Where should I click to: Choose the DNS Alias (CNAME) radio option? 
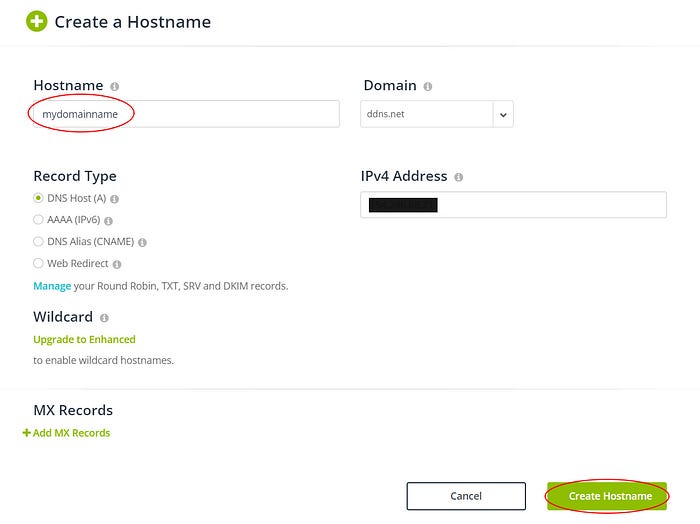pyautogui.click(x=38, y=242)
